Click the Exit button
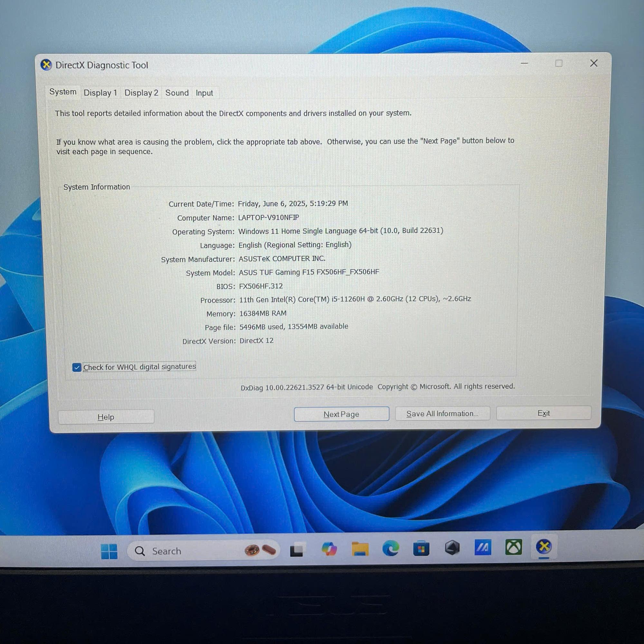This screenshot has width=644, height=644. pyautogui.click(x=544, y=413)
